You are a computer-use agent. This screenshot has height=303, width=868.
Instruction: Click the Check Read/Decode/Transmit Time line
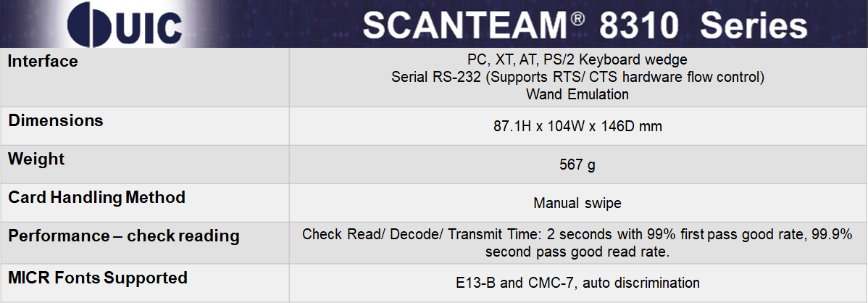point(577,234)
